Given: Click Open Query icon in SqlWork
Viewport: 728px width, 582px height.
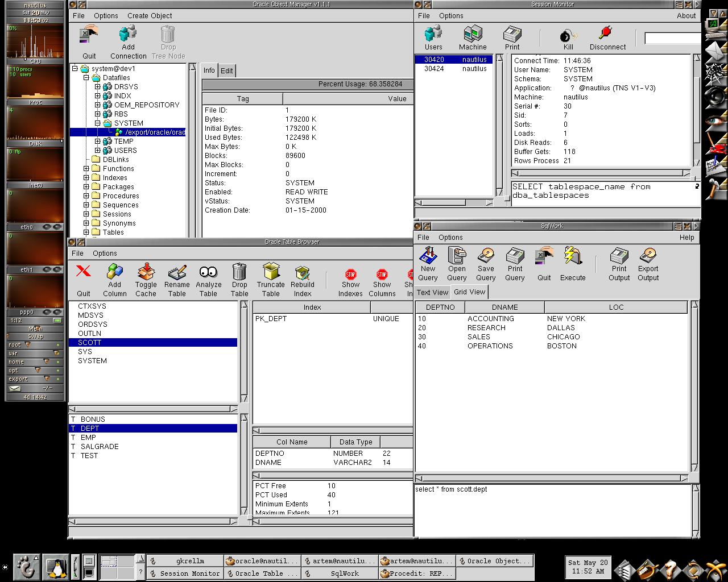Looking at the screenshot, I should [457, 256].
